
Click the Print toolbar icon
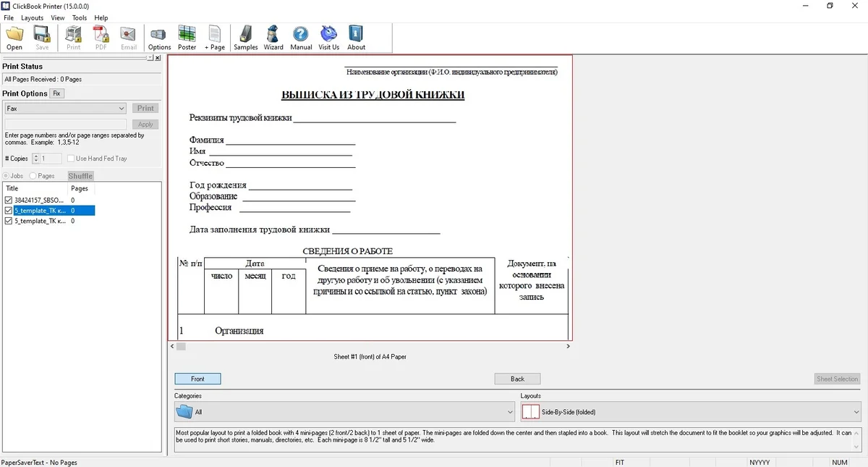74,34
